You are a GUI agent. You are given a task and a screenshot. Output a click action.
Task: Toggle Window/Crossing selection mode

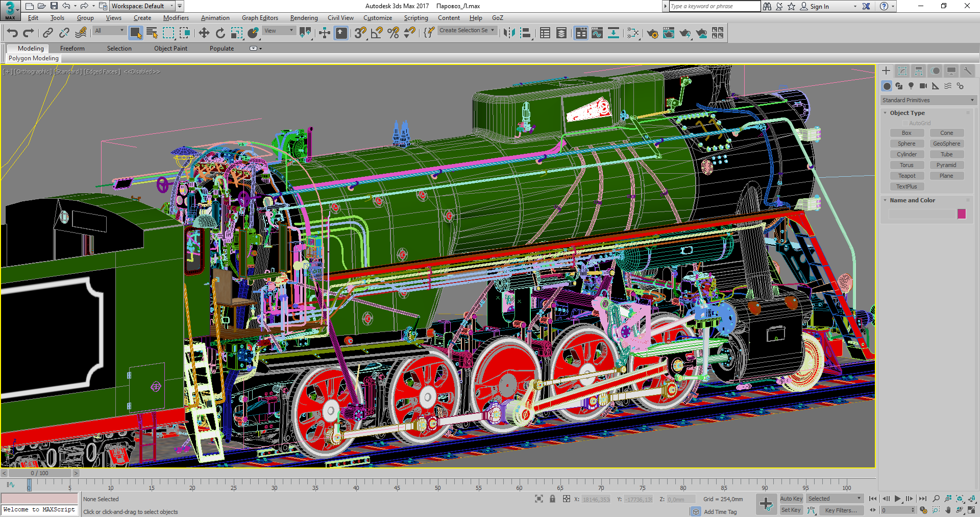click(185, 33)
